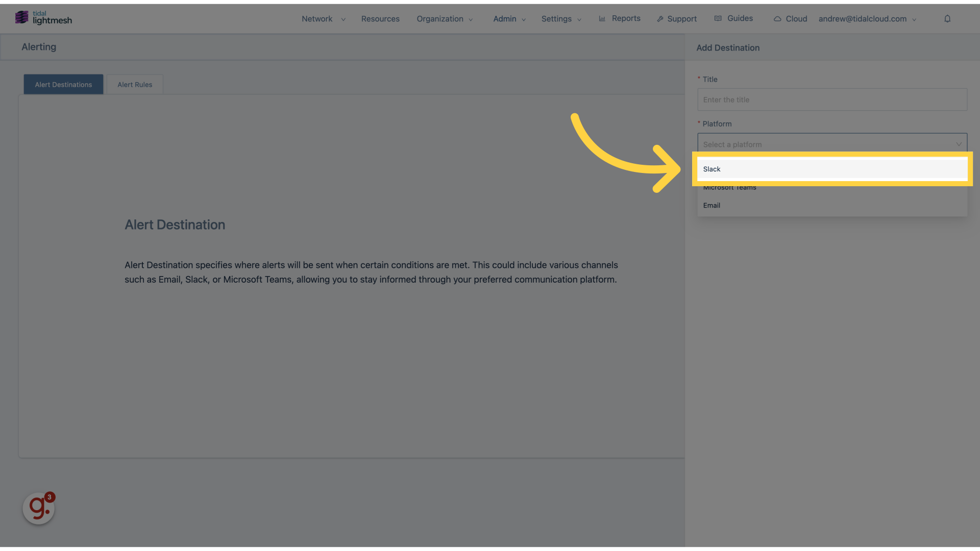Image resolution: width=980 pixels, height=551 pixels.
Task: Select Microsoft Teams platform option
Action: pos(729,188)
